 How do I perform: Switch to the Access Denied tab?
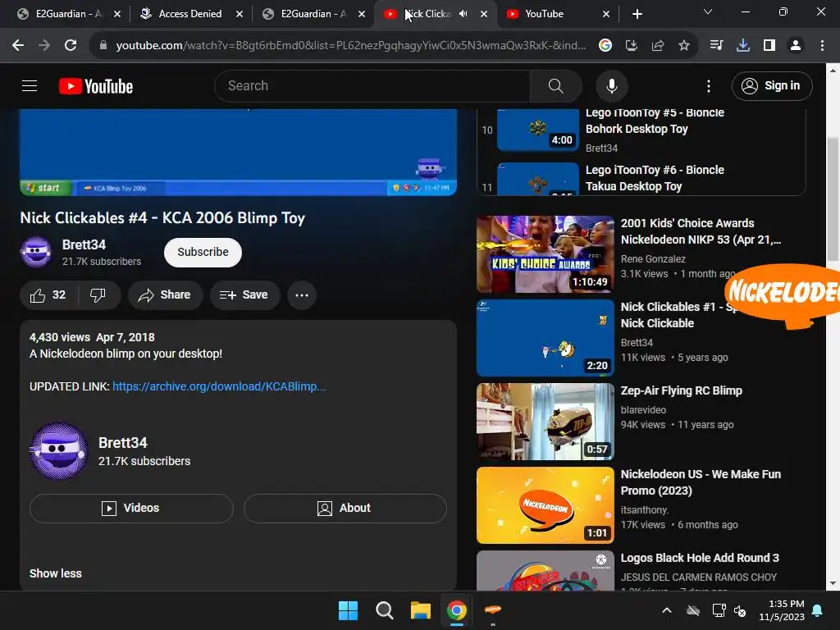[192, 14]
